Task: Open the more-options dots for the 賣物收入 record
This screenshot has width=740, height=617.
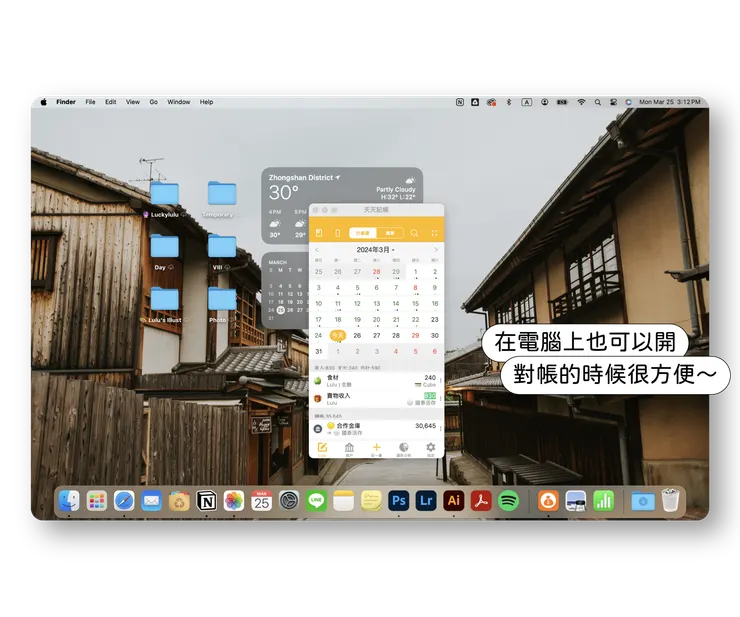Action: click(x=441, y=399)
